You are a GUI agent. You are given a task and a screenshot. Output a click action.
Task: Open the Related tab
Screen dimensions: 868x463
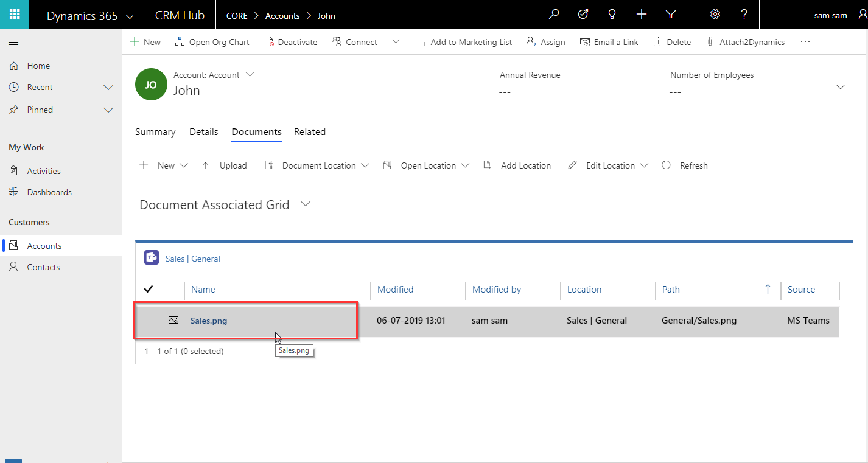(x=310, y=132)
